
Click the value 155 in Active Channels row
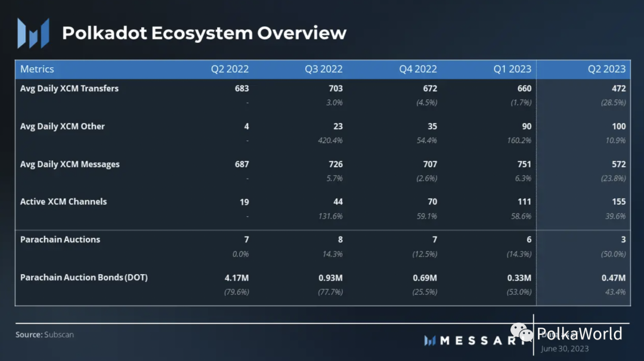click(618, 202)
